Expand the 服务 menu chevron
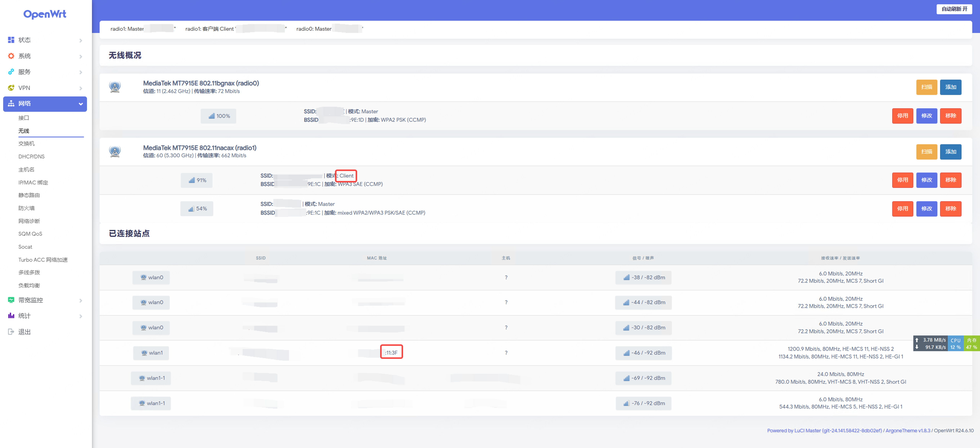 click(x=81, y=72)
